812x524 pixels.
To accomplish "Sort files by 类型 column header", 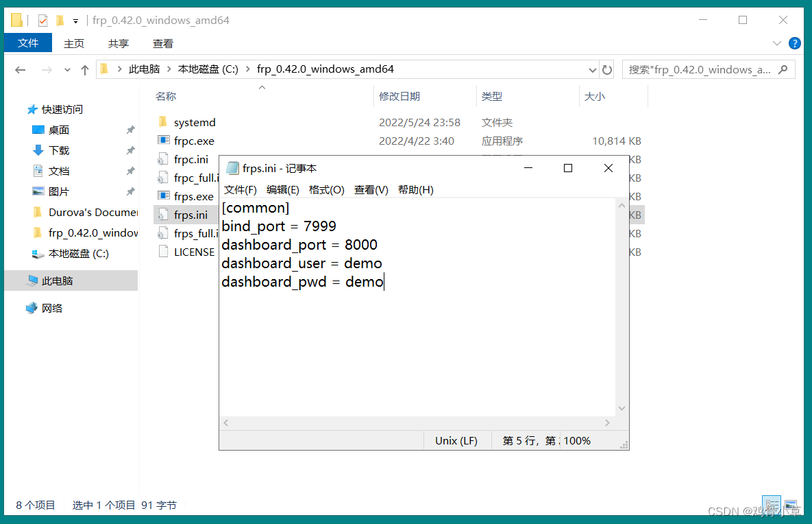I will pos(492,97).
